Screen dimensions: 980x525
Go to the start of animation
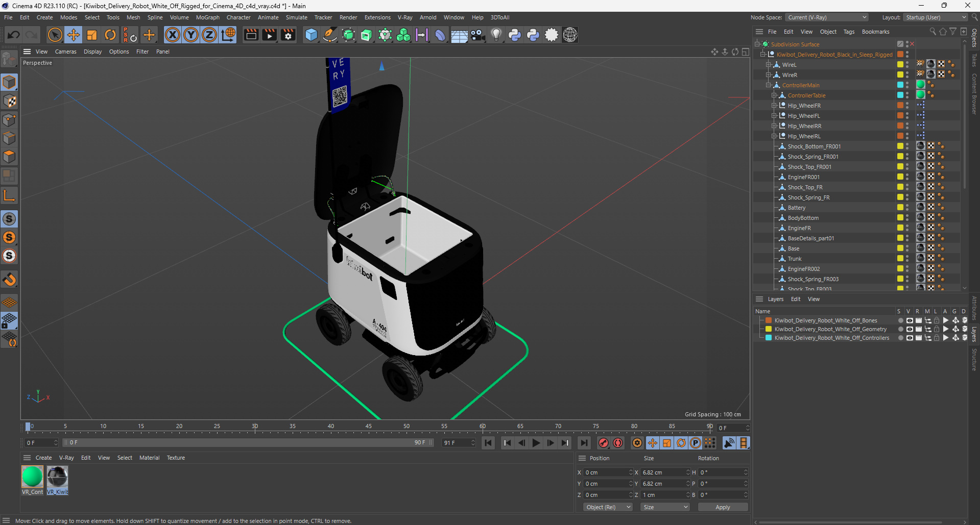pos(488,443)
